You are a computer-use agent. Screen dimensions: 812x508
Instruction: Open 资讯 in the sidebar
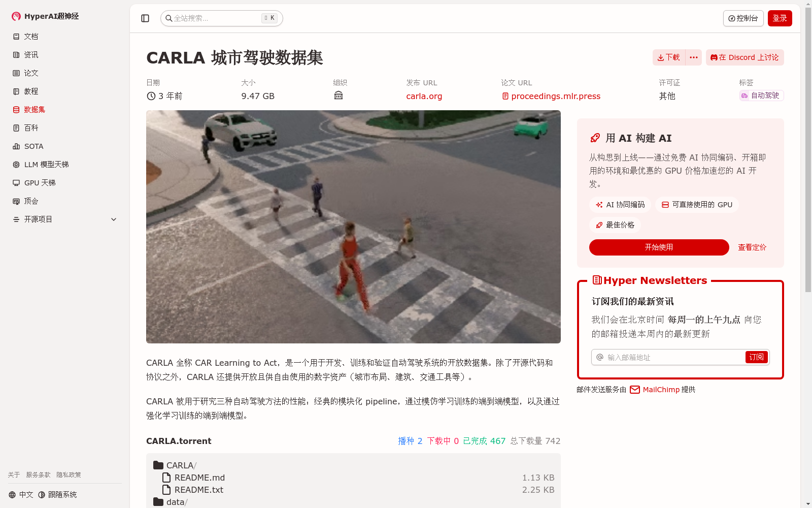click(64, 55)
